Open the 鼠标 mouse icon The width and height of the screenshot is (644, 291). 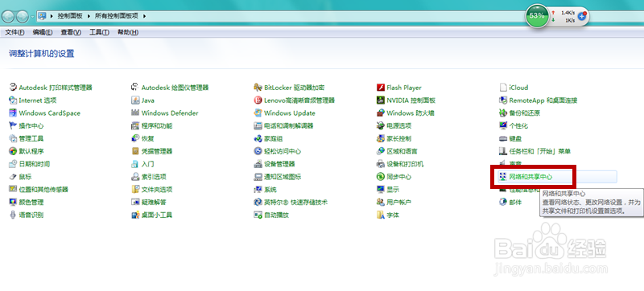13,177
